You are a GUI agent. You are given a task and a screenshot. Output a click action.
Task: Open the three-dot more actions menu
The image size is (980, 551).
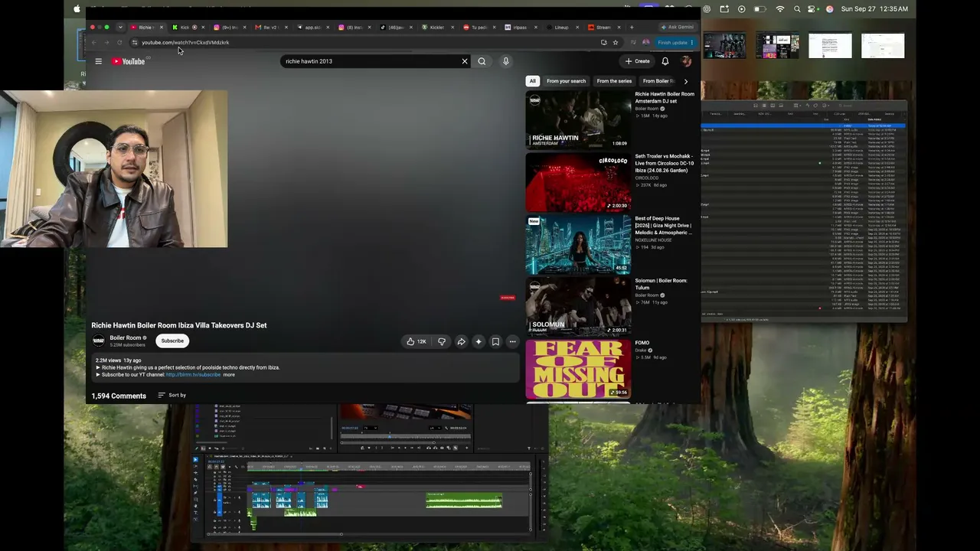coord(512,341)
